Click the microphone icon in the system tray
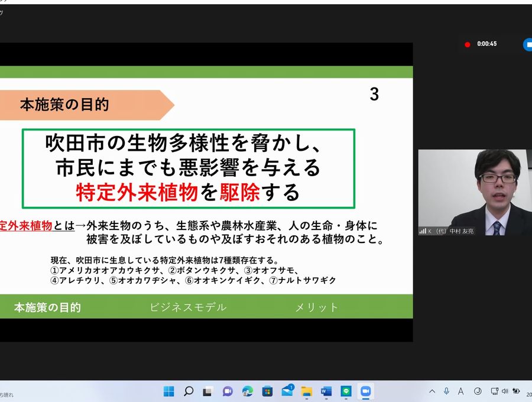 446,391
